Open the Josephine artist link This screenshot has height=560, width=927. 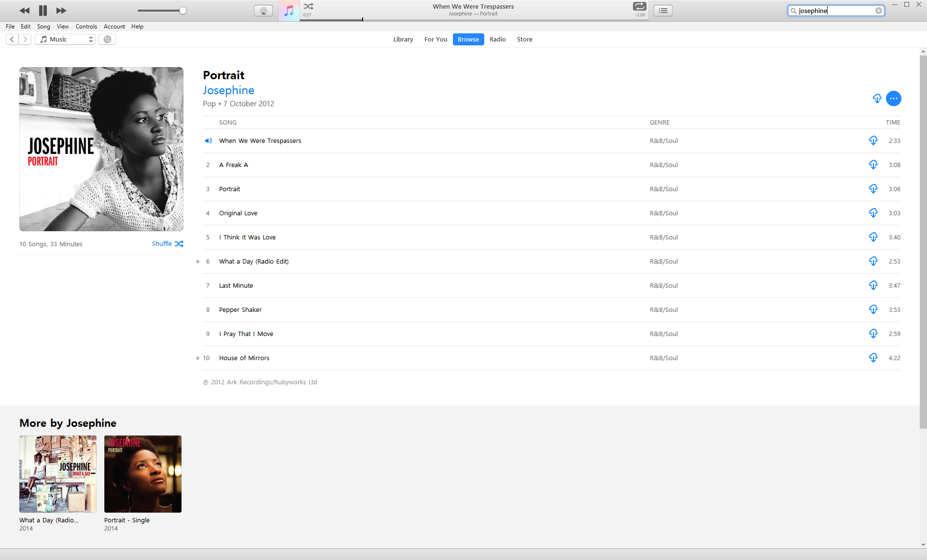click(228, 90)
